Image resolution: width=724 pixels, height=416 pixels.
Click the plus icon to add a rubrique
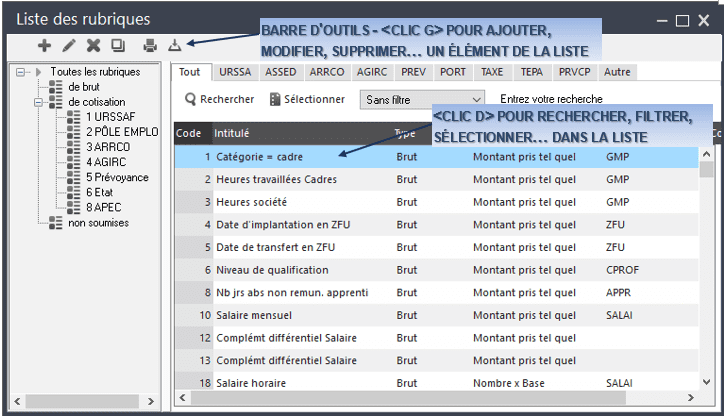point(44,45)
